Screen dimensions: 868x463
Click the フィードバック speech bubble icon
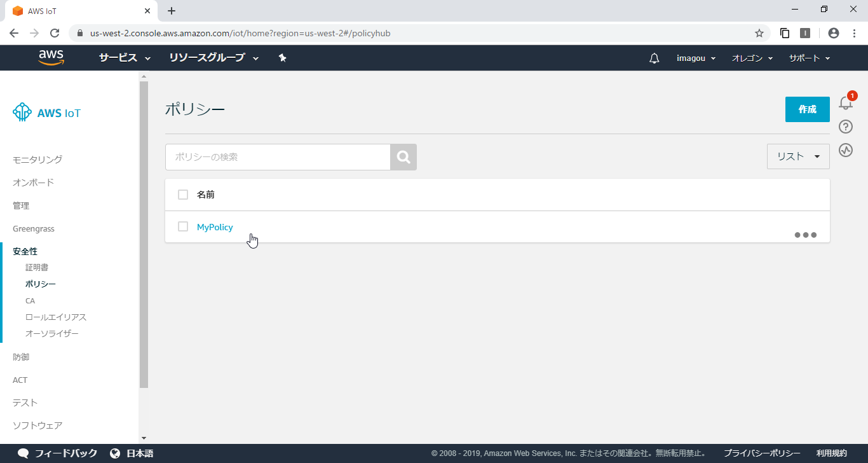[x=23, y=453]
